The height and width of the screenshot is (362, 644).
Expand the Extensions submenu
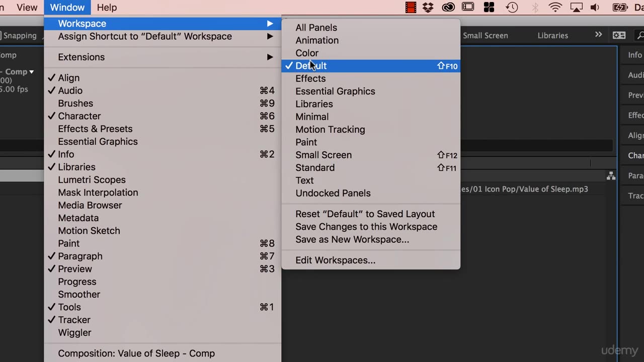[163, 57]
